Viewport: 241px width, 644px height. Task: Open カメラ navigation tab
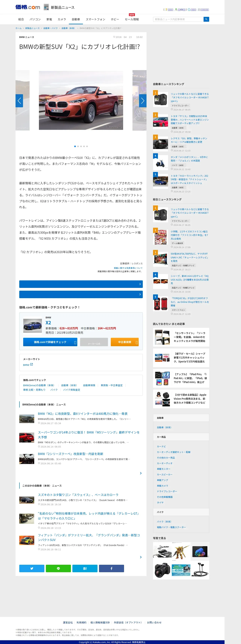(x=62, y=19)
